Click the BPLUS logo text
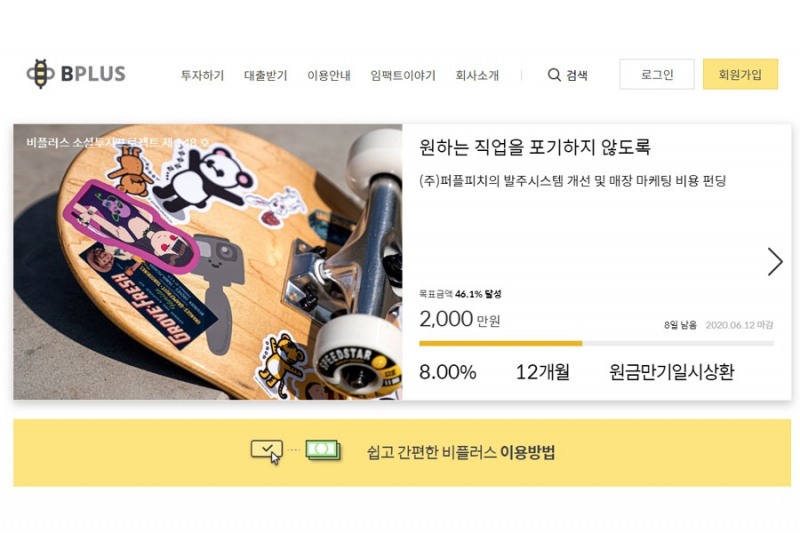The height and width of the screenshot is (533, 800). [93, 74]
